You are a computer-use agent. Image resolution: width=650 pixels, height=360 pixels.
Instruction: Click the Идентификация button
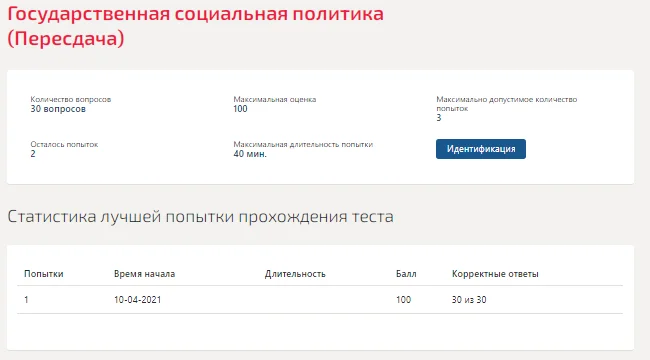pos(481,149)
